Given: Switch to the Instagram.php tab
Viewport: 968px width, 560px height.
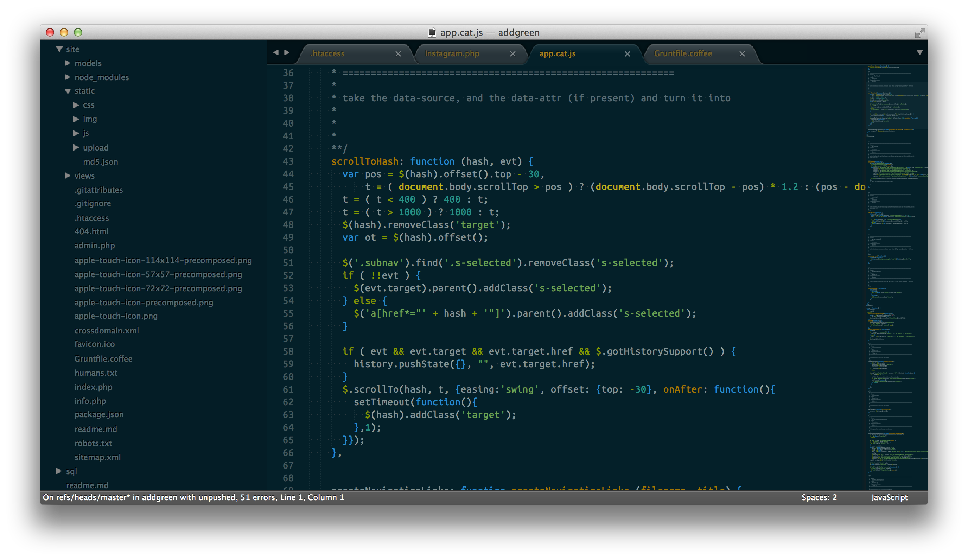Looking at the screenshot, I should pyautogui.click(x=452, y=54).
